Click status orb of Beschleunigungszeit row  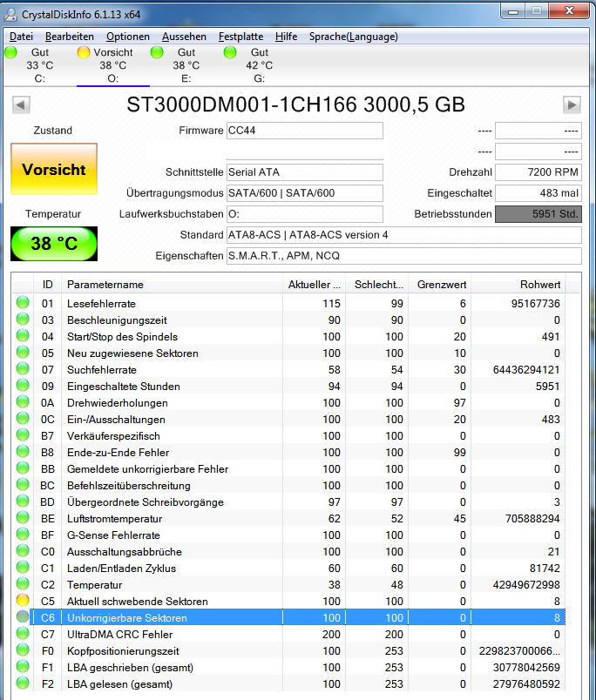point(23,320)
